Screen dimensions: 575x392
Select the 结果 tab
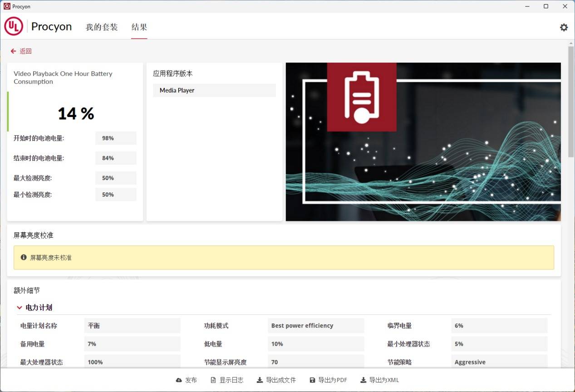[139, 27]
